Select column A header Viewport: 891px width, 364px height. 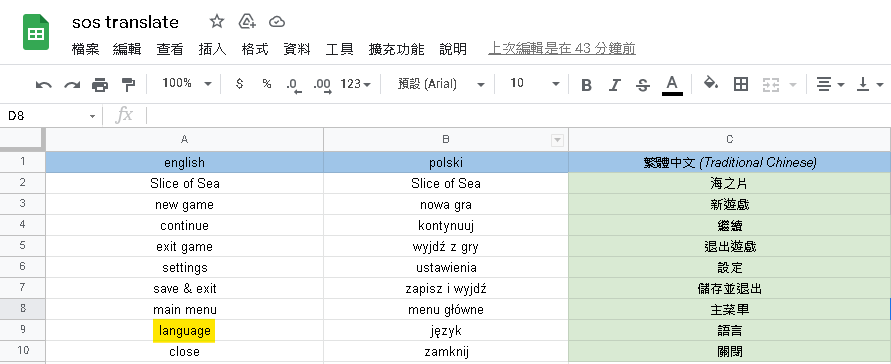[x=184, y=140]
